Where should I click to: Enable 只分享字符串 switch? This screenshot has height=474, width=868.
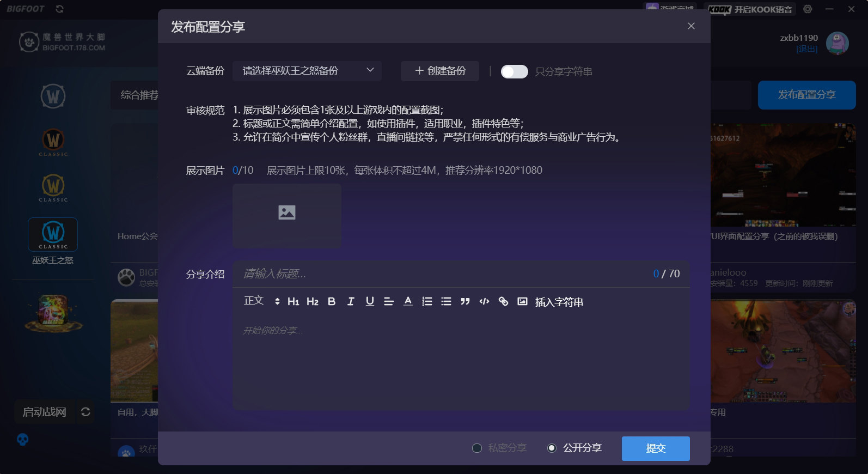(515, 71)
